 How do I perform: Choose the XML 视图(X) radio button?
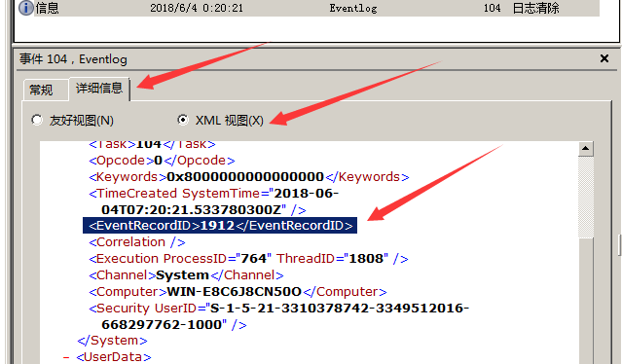pos(182,120)
